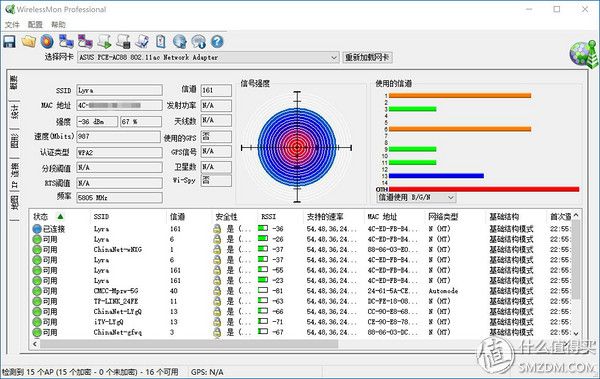
Task: Sort list by the 安全性 column header
Action: click(x=234, y=217)
